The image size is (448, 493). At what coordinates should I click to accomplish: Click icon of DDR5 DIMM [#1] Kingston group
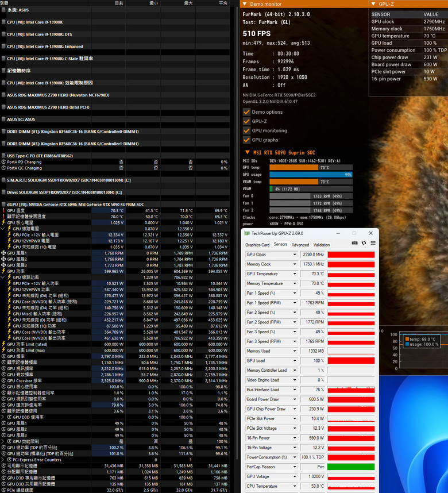click(3, 132)
